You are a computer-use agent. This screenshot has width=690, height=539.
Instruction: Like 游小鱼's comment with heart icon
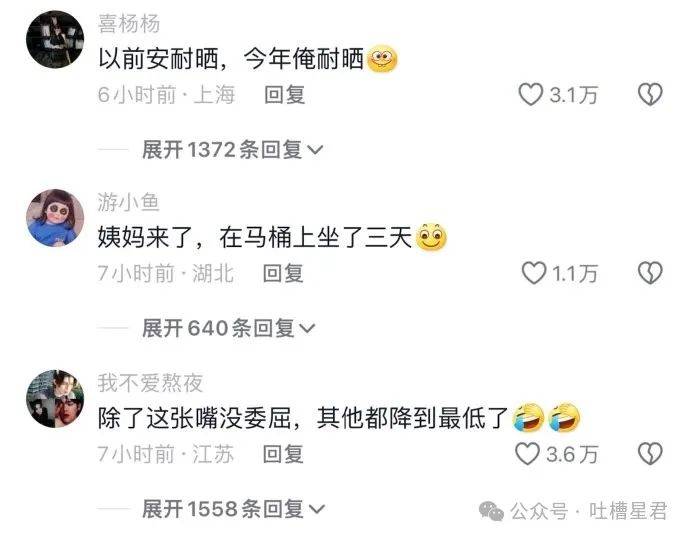[x=534, y=273]
